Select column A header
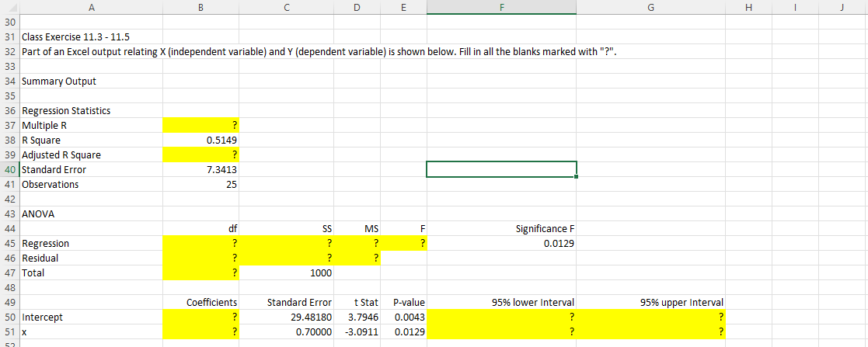The height and width of the screenshot is (347, 868). coord(92,7)
